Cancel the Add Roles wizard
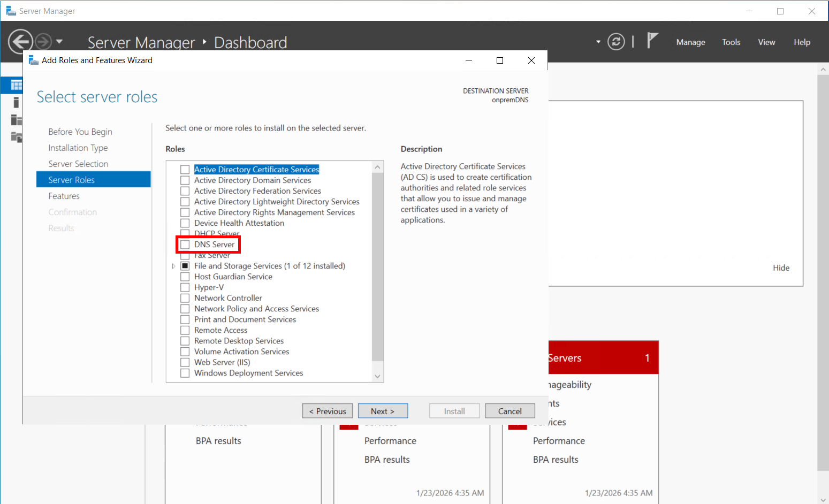 [x=510, y=411]
